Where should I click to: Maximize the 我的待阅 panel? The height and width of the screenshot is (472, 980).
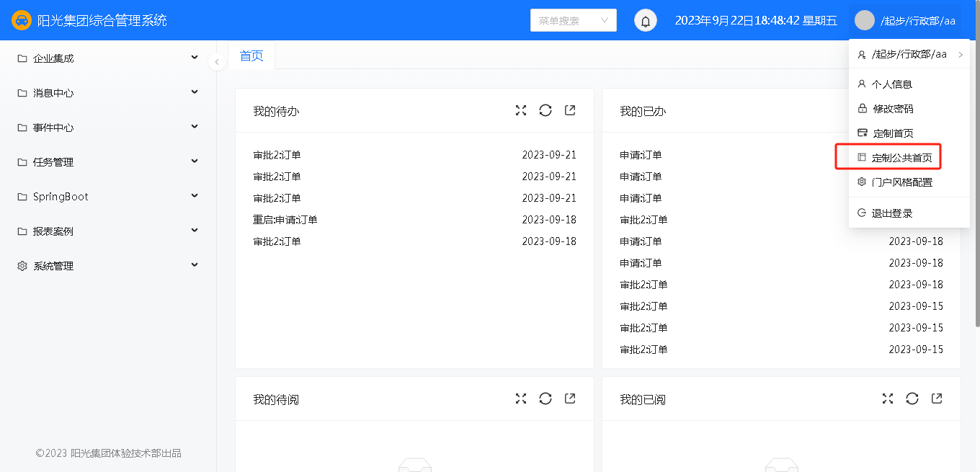pos(521,398)
